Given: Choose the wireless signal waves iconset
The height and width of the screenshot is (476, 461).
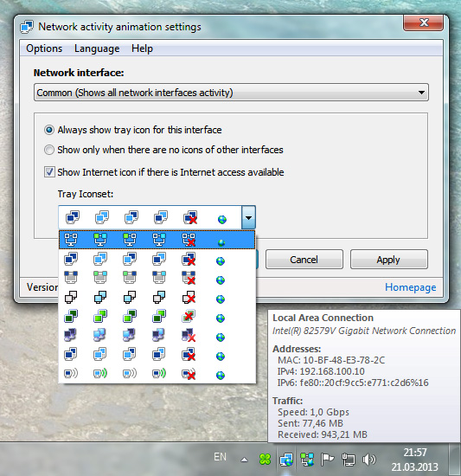Looking at the screenshot, I should pyautogui.click(x=157, y=374).
